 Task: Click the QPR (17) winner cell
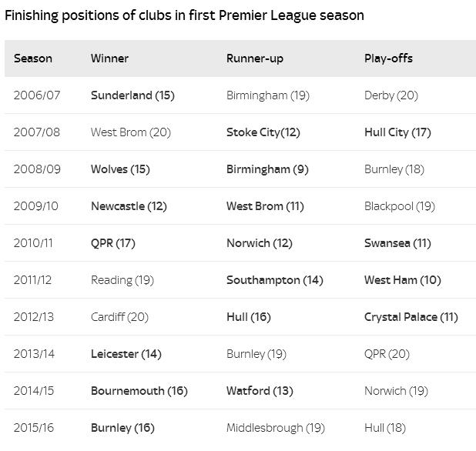pos(112,243)
